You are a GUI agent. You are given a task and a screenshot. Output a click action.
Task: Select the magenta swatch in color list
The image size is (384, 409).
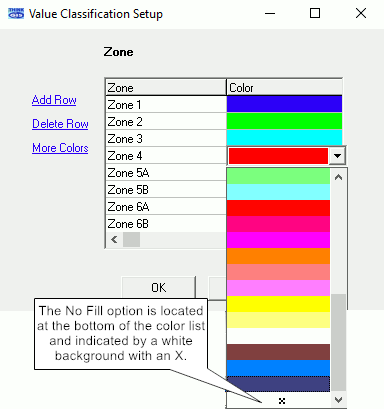coord(278,240)
